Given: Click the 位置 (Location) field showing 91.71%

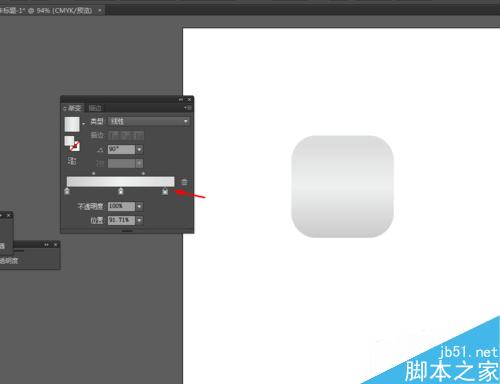Looking at the screenshot, I should [121, 220].
